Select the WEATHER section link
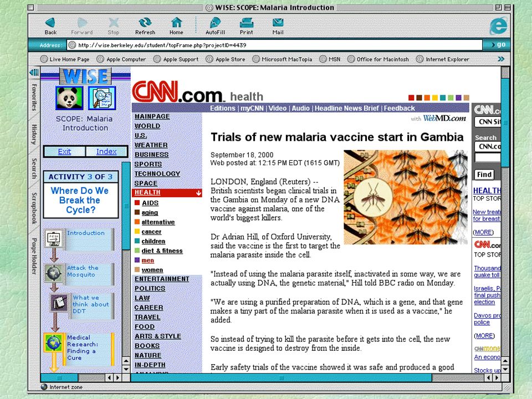This screenshot has height=399, width=532. [x=151, y=145]
